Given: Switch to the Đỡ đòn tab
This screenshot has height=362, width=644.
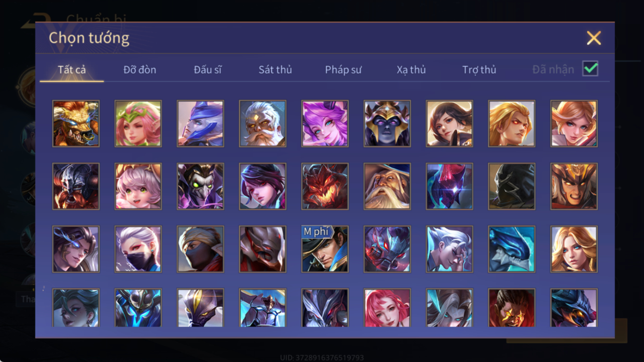Looking at the screenshot, I should coord(139,70).
